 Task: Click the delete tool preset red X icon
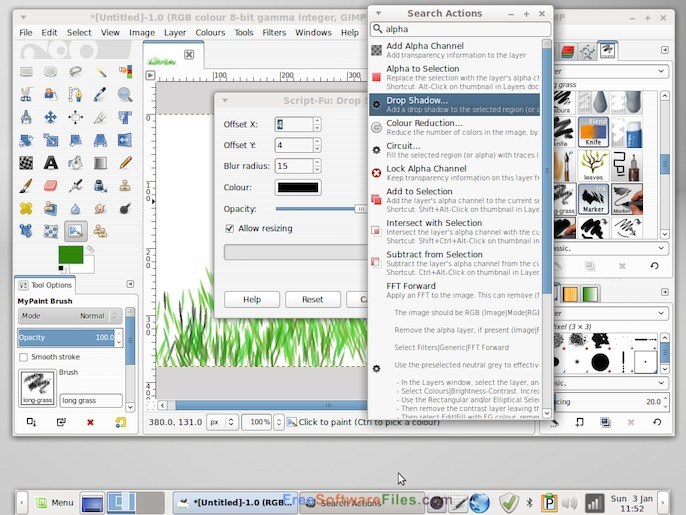(90, 422)
